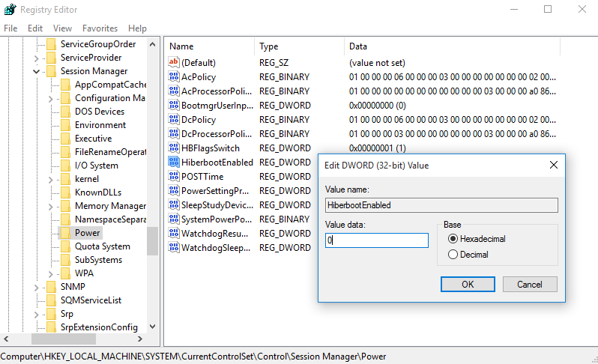The width and height of the screenshot is (598, 364).
Task: Click the Power folder icon in tree
Action: pyautogui.click(x=65, y=233)
